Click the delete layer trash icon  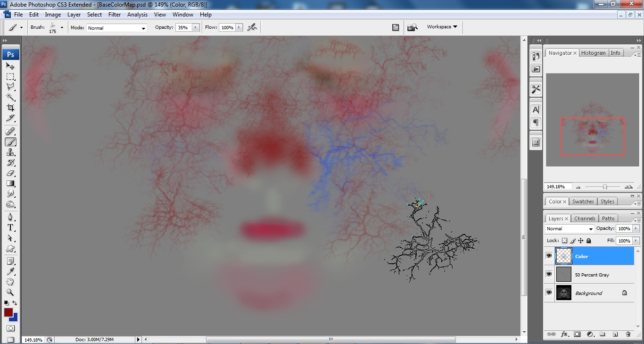coord(628,334)
